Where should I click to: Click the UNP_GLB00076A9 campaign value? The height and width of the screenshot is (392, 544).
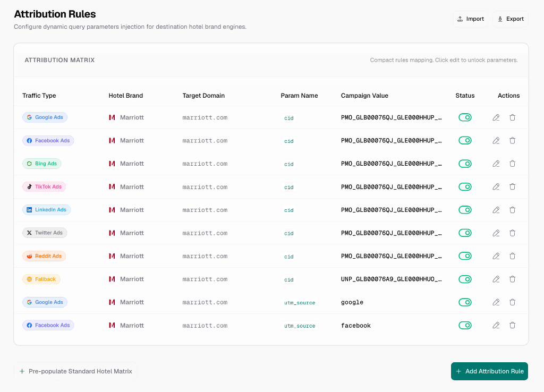392,279
